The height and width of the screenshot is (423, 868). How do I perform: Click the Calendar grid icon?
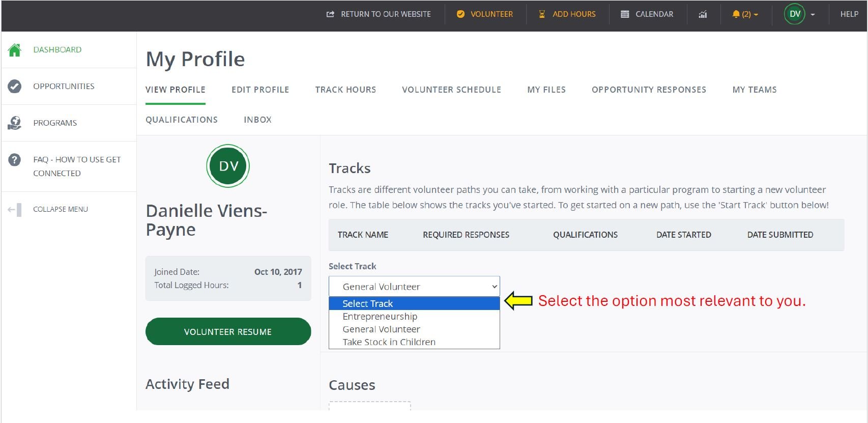(625, 14)
